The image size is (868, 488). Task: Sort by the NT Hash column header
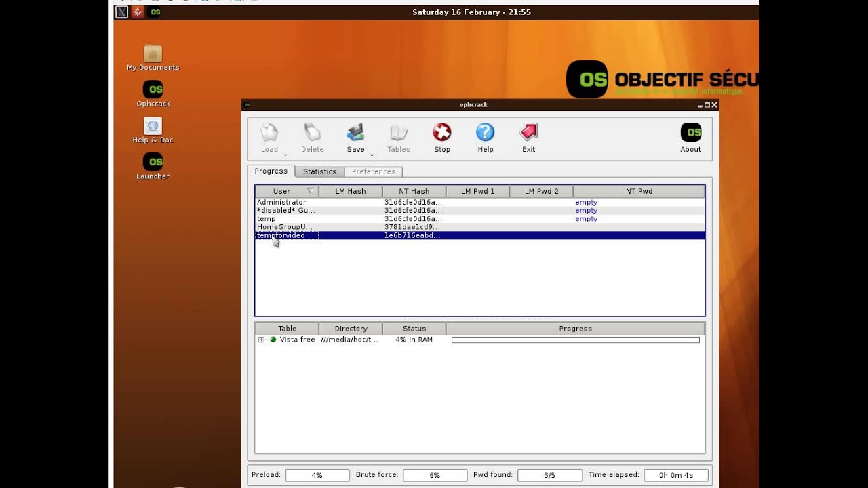414,191
